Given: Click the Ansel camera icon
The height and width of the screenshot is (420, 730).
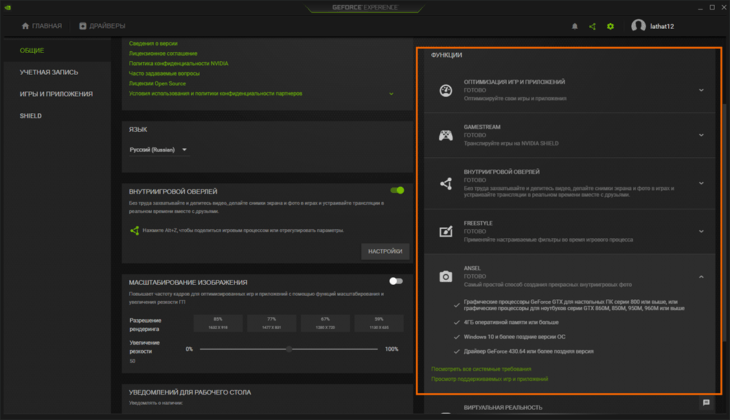Looking at the screenshot, I should point(446,277).
